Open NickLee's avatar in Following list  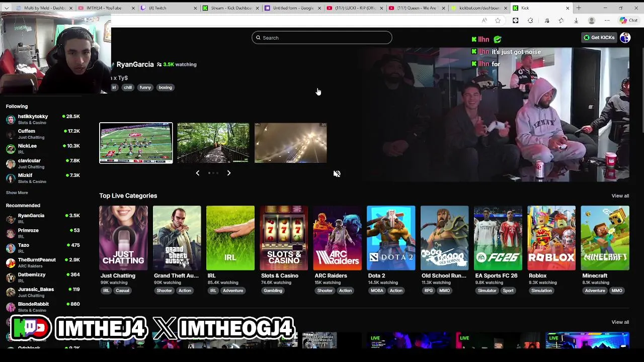click(11, 149)
